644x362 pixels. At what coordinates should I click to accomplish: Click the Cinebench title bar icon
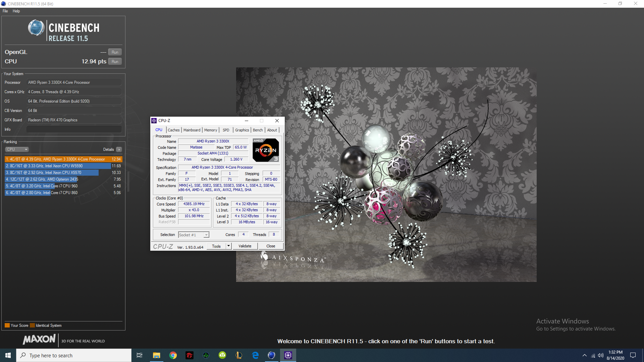point(3,4)
